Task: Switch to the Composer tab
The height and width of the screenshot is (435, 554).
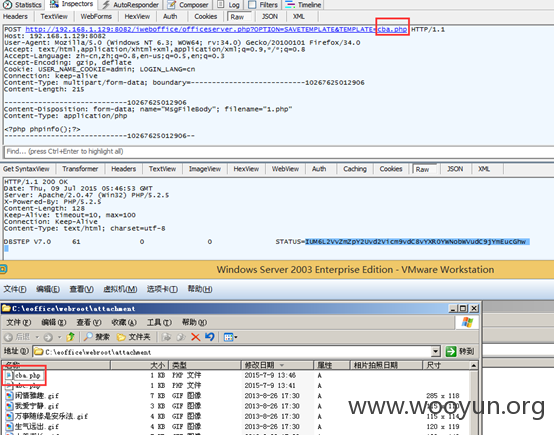Action: [188, 5]
